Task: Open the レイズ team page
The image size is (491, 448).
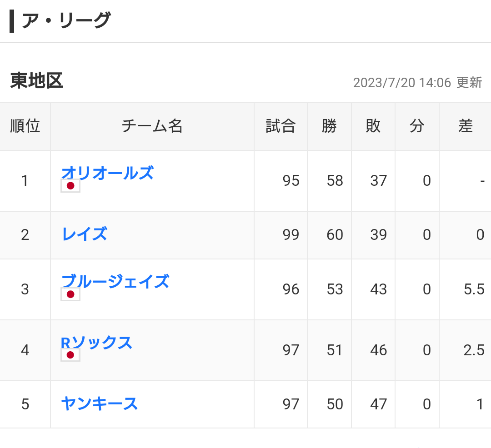Action: click(x=85, y=234)
